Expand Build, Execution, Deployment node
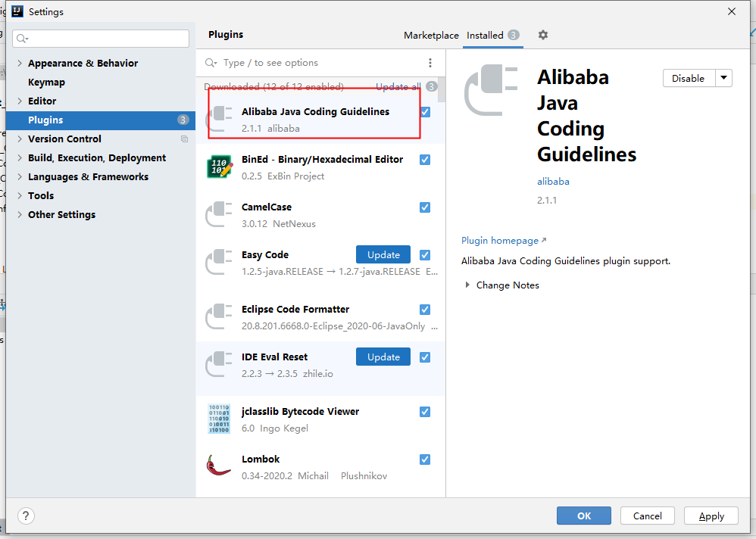The width and height of the screenshot is (756, 539). tap(20, 157)
